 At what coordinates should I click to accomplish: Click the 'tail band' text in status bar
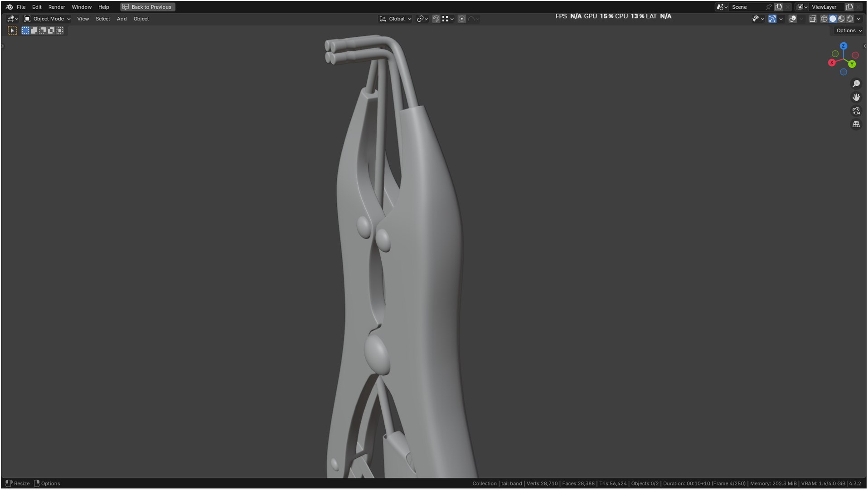(511, 484)
